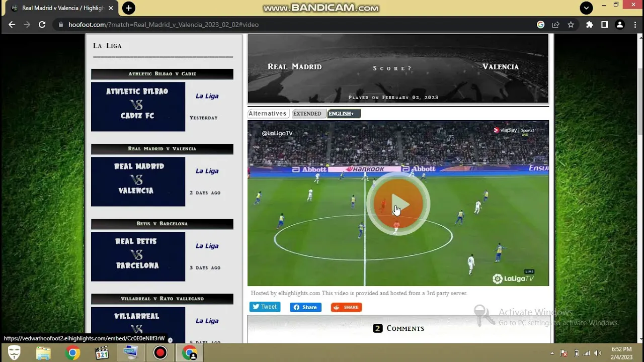Reload the current page
The width and height of the screenshot is (644, 362).
(42, 25)
